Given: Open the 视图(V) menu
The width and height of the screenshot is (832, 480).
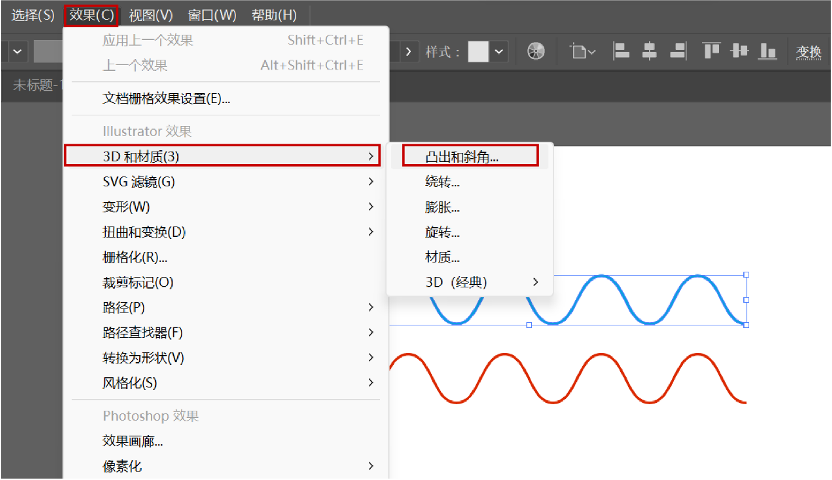Looking at the screenshot, I should pos(151,15).
